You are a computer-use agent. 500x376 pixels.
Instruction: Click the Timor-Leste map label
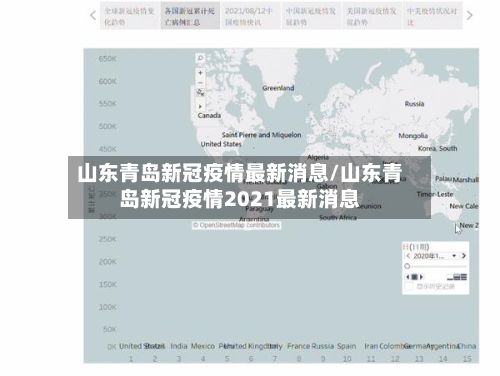(x=435, y=194)
